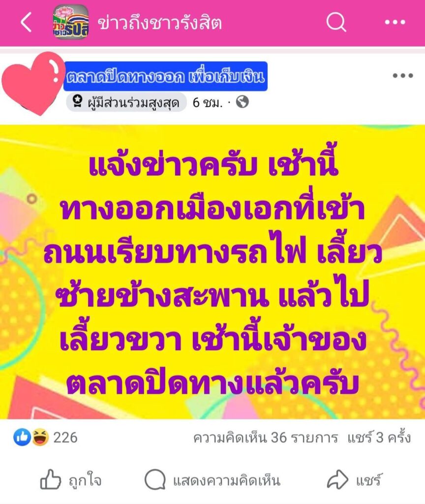Viewport: 425px width, 504px height.
Task: View แชร์ 3 ครั้ง shares list
Action: tap(379, 438)
